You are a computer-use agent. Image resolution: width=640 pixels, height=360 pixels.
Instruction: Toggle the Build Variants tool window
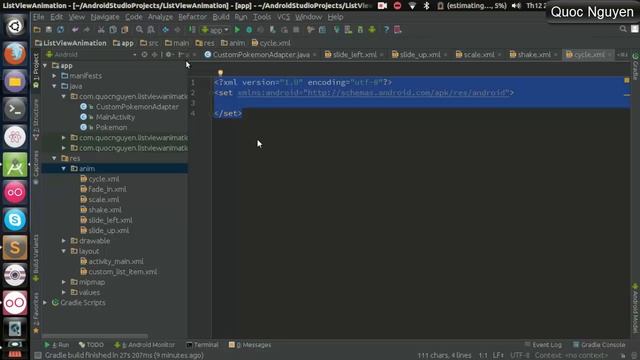pyautogui.click(x=36, y=258)
